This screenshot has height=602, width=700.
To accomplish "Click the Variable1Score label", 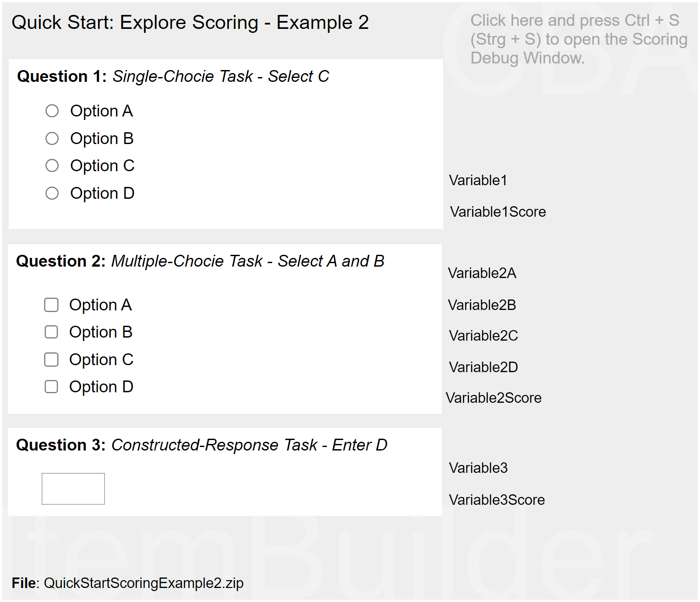I will 498,212.
